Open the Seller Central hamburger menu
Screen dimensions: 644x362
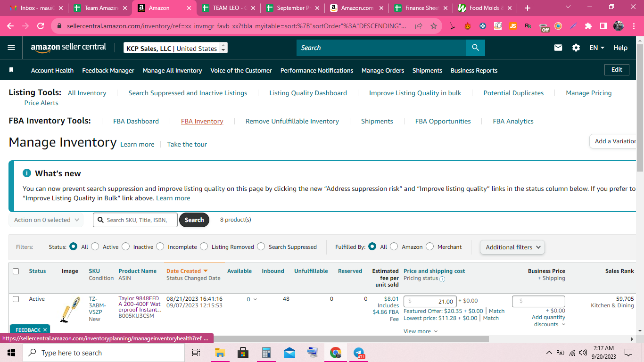click(x=12, y=48)
